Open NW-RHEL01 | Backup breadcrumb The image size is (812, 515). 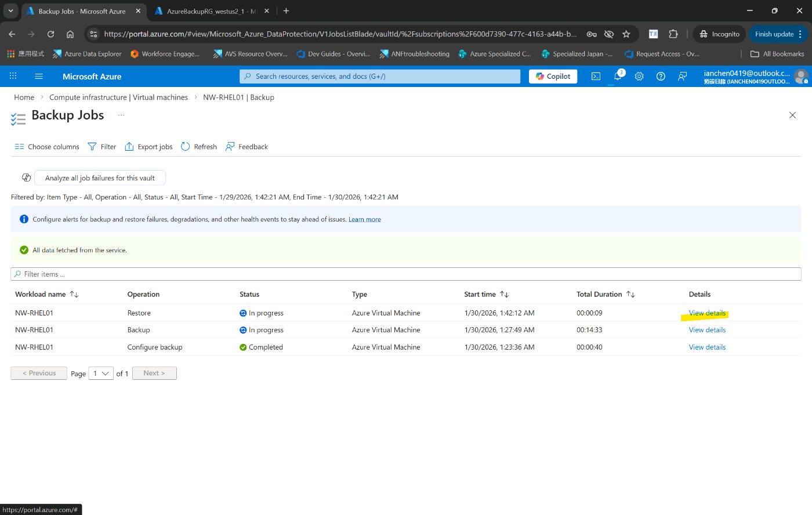[238, 97]
